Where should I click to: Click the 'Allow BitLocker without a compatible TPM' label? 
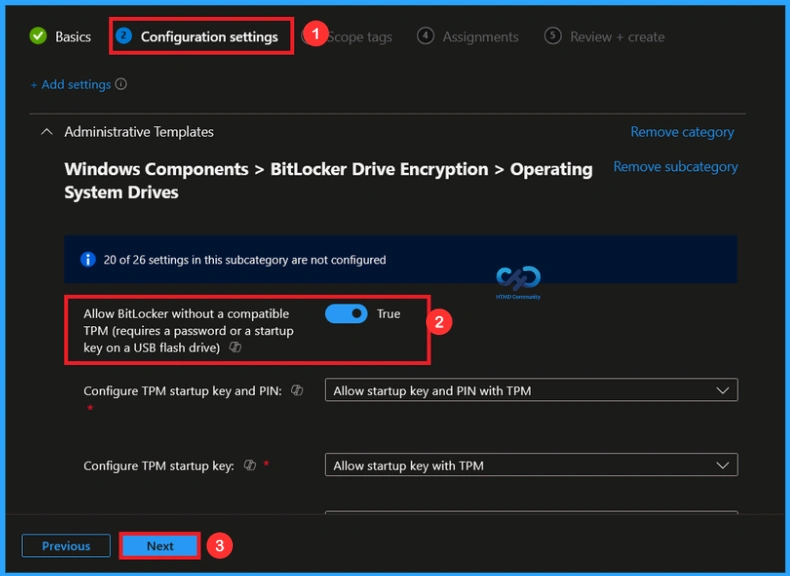(x=188, y=331)
